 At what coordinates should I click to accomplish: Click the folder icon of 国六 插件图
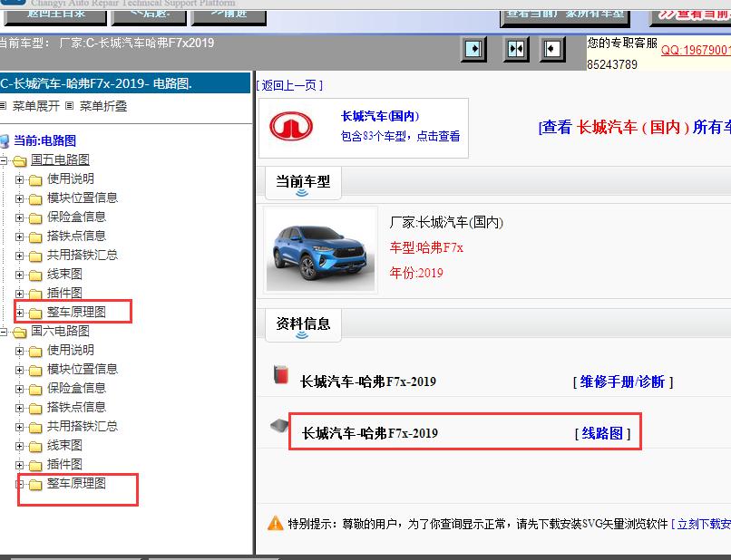(35, 466)
